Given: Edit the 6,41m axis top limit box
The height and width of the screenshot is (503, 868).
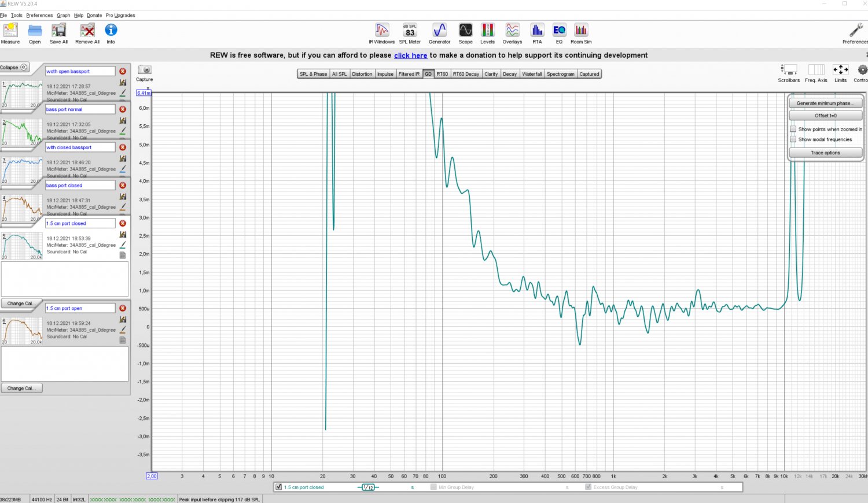Looking at the screenshot, I should point(144,93).
